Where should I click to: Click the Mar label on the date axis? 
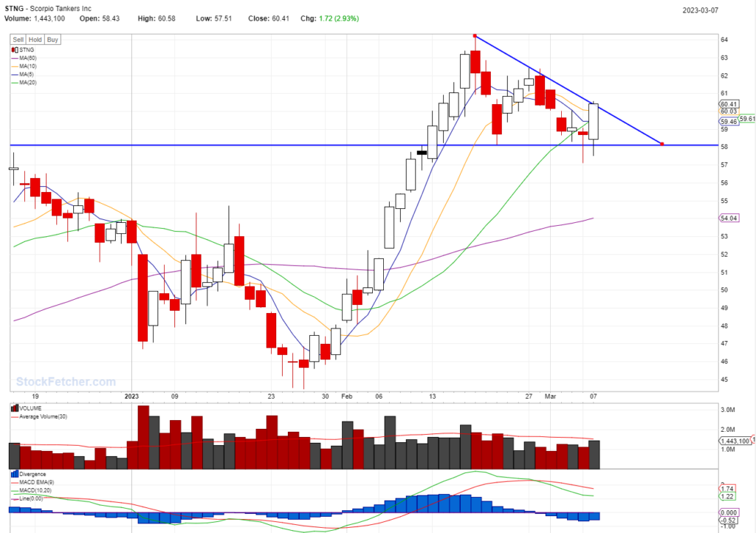tap(550, 396)
